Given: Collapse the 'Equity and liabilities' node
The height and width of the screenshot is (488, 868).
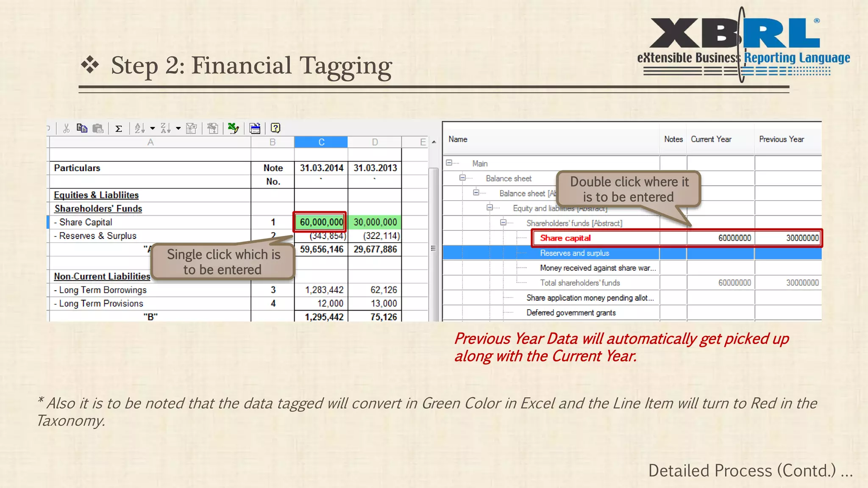Looking at the screenshot, I should pyautogui.click(x=490, y=208).
